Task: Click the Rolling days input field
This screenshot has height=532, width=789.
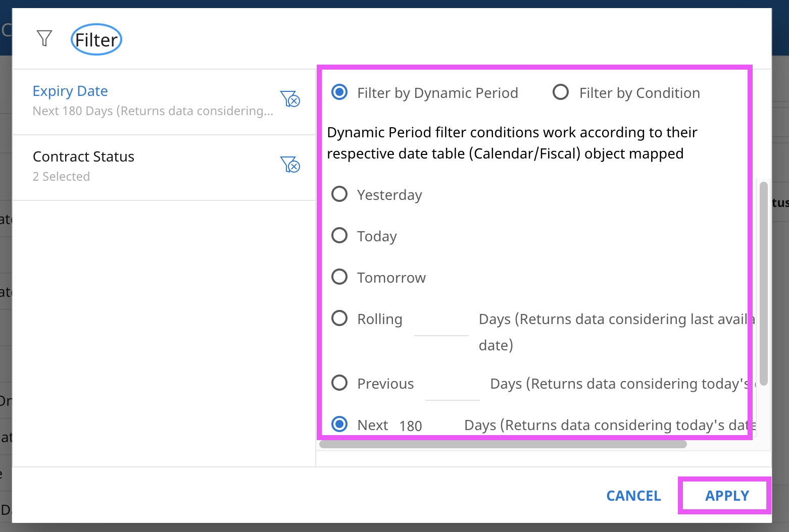Action: 441,323
